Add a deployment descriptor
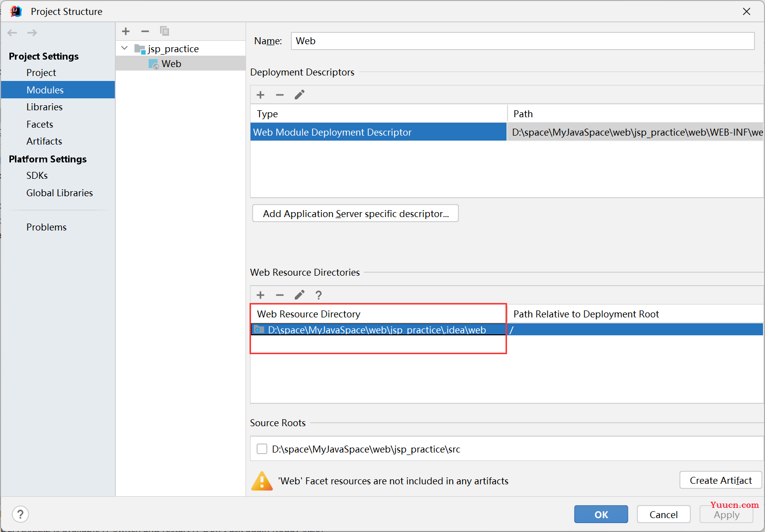 point(260,95)
